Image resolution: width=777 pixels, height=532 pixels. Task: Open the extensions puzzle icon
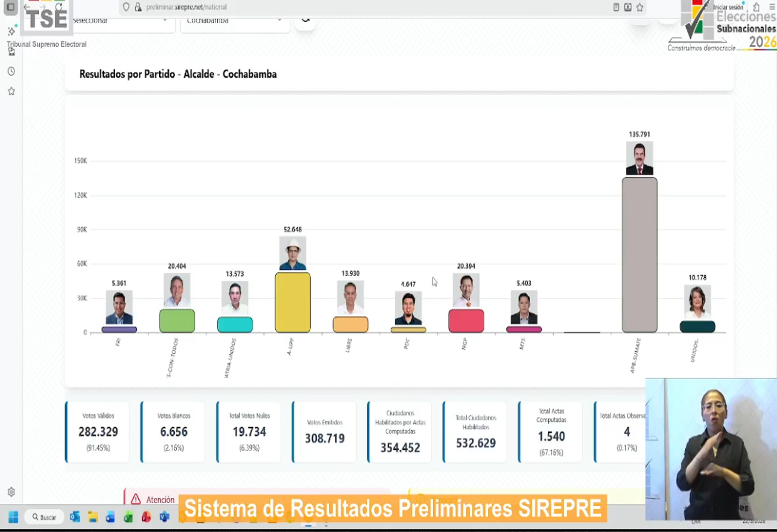point(757,7)
